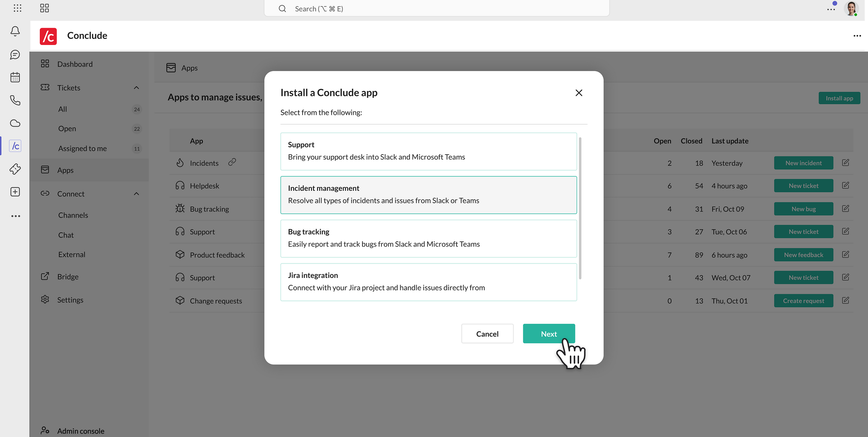Choose the Bug tracking option
Image resolution: width=868 pixels, height=437 pixels.
(429, 239)
